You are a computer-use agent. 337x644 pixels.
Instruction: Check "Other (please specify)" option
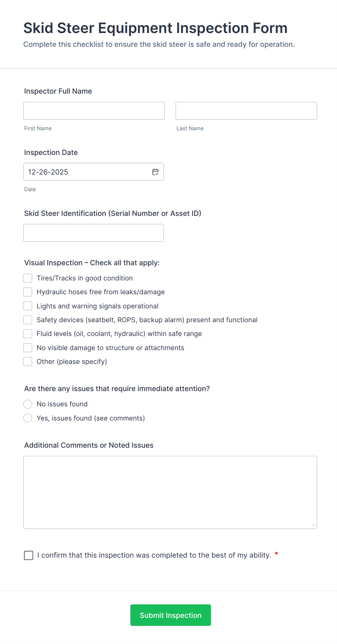tap(28, 361)
